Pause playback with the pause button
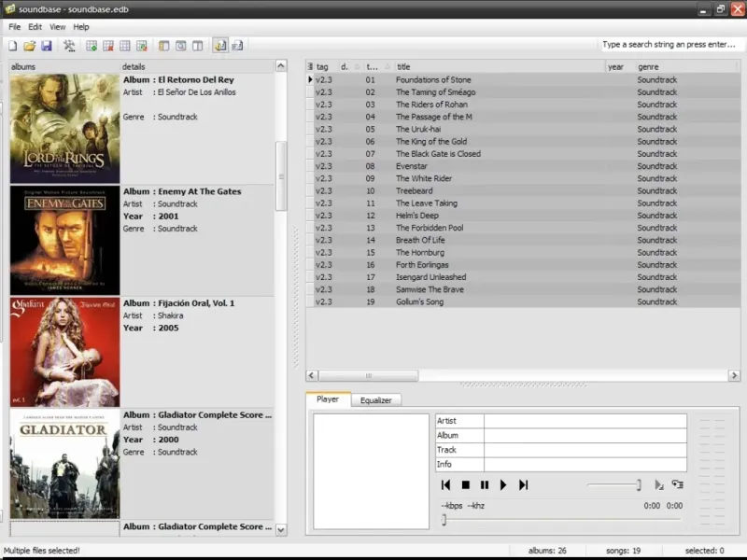The width and height of the screenshot is (747, 560). (x=485, y=485)
